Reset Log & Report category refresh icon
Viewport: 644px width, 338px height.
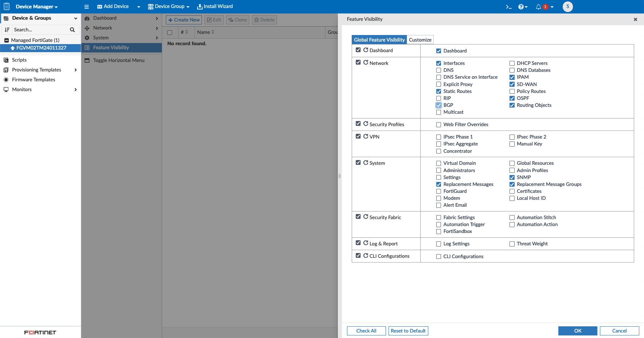coord(366,243)
